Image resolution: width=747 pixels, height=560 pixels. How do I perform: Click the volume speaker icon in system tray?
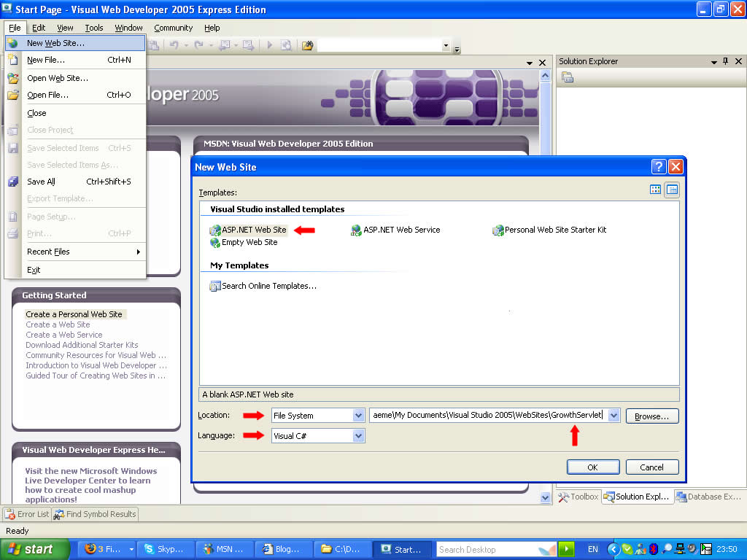click(693, 549)
